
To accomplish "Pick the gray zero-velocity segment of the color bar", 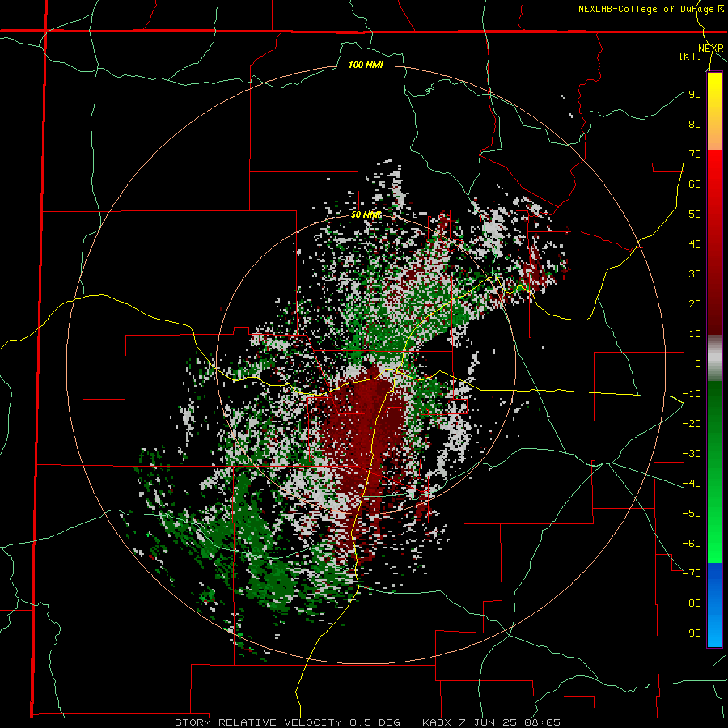I will pyautogui.click(x=714, y=358).
